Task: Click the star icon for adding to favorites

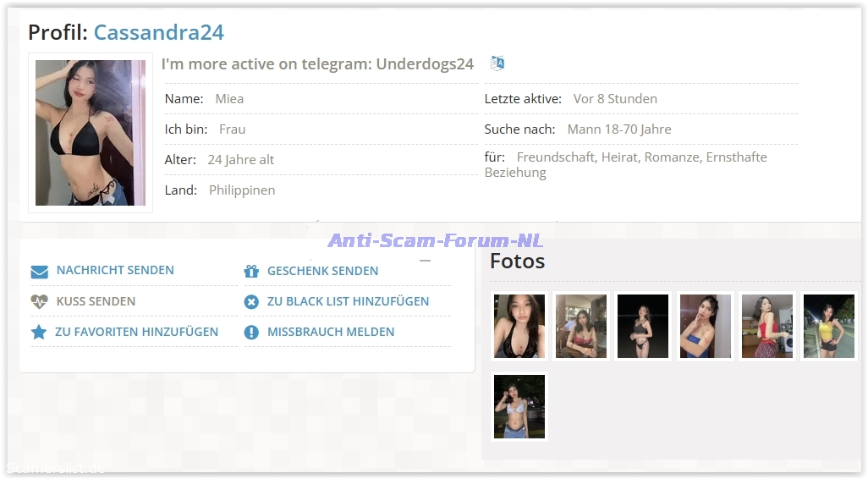Action: pyautogui.click(x=39, y=333)
